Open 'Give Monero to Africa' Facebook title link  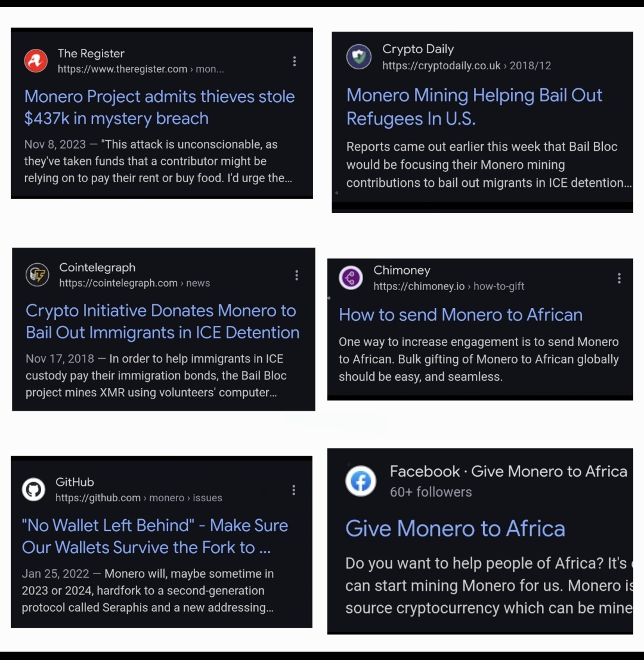(455, 529)
